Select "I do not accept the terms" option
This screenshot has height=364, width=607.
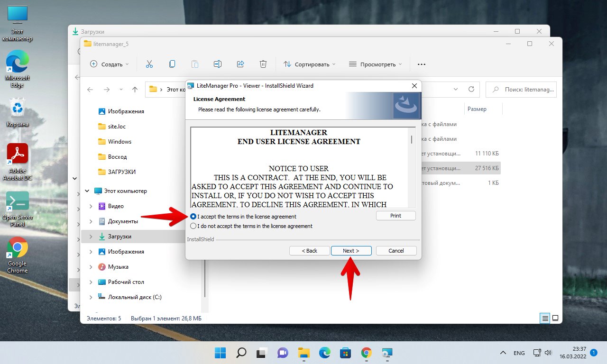point(193,226)
